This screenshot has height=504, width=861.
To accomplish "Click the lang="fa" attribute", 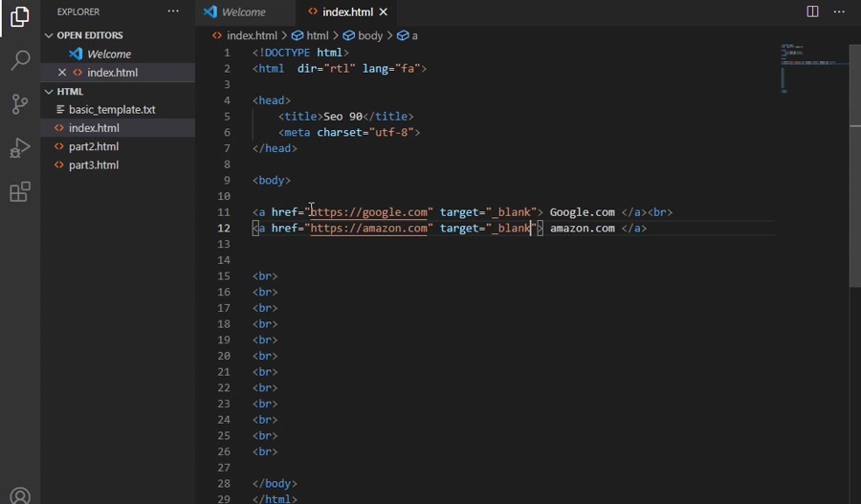I will pos(391,69).
